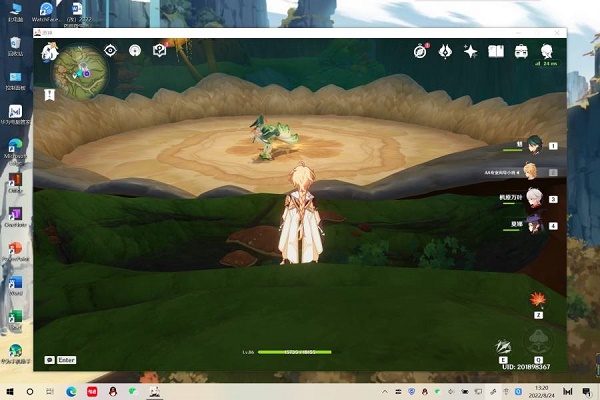
Task: Click the eye-shaped Elemental Sight icon
Action: pos(110,51)
